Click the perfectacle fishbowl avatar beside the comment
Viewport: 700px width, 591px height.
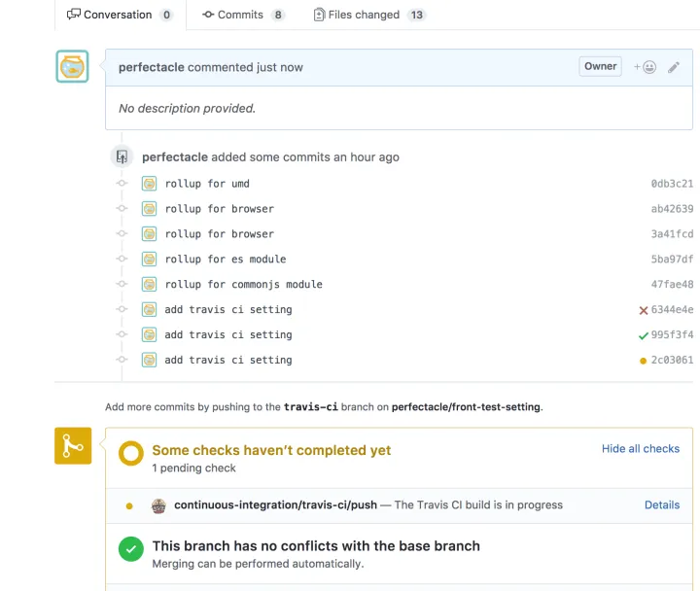72,66
